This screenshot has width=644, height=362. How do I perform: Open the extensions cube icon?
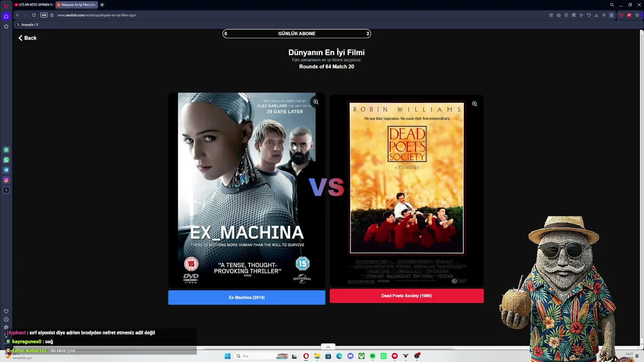637,15
